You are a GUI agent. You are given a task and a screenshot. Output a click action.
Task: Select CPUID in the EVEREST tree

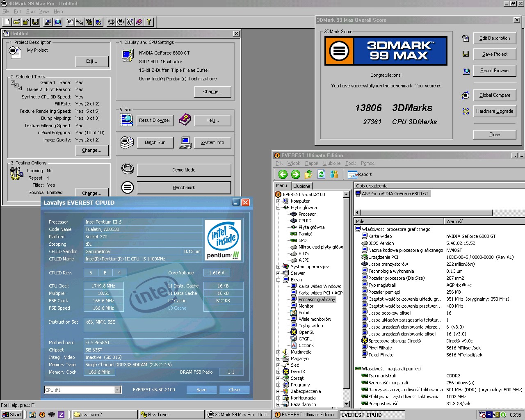pyautogui.click(x=305, y=221)
